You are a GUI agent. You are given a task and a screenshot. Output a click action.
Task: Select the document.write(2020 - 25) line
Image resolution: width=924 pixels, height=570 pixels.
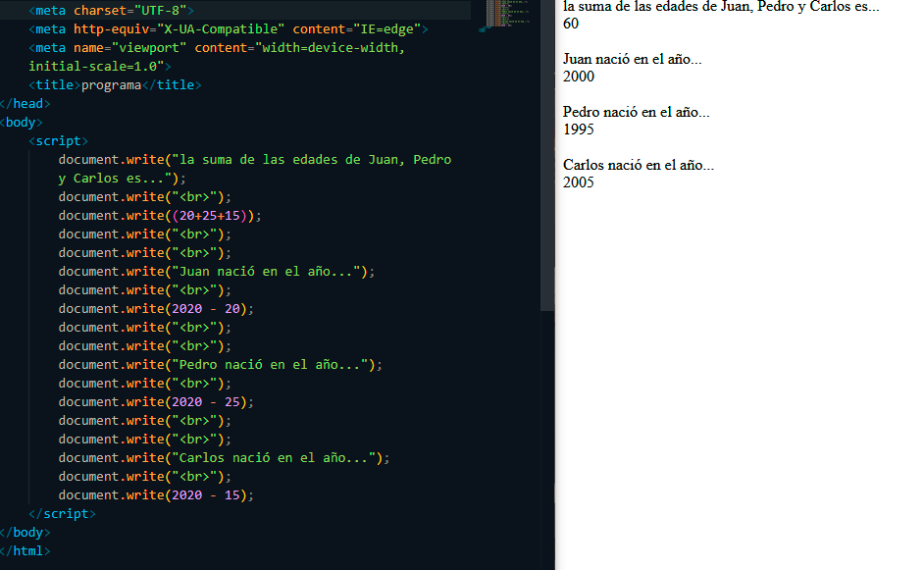[x=157, y=401]
